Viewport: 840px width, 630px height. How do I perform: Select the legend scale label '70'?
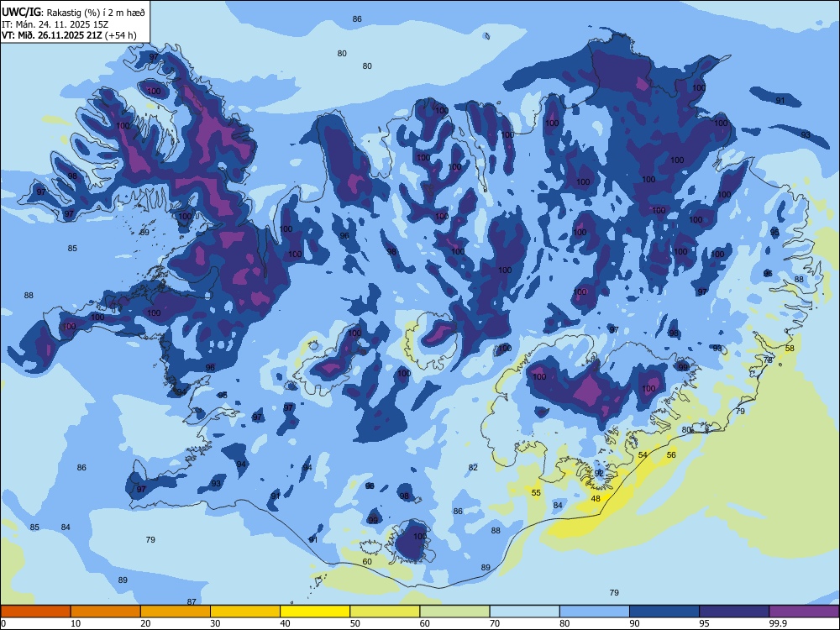(495, 623)
